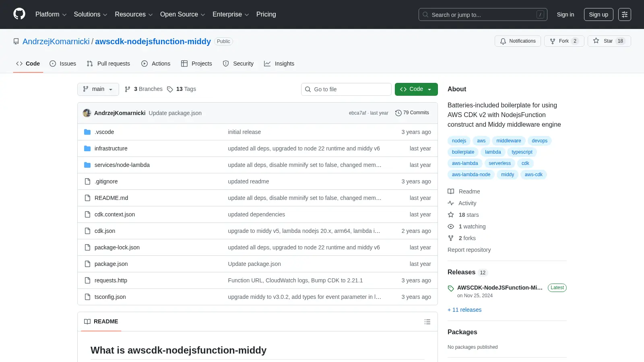This screenshot has width=644, height=362.
Task: Fork this repository
Action: pos(564,41)
